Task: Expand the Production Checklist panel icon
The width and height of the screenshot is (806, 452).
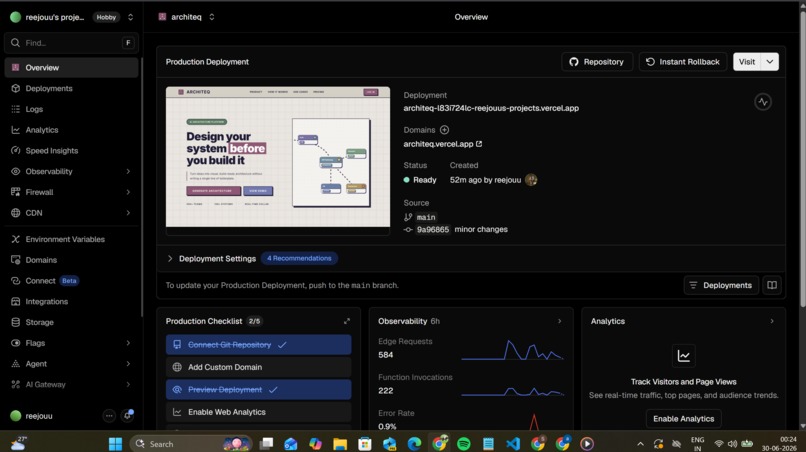Action: pos(347,321)
